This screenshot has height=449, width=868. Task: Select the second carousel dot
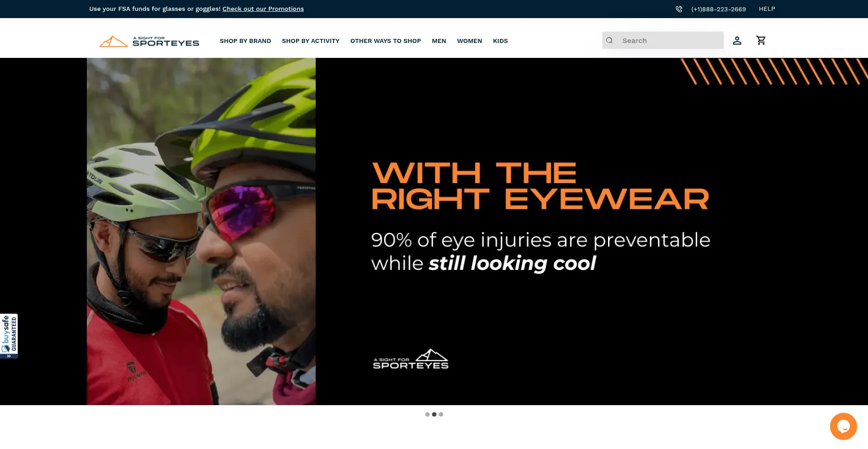tap(434, 414)
